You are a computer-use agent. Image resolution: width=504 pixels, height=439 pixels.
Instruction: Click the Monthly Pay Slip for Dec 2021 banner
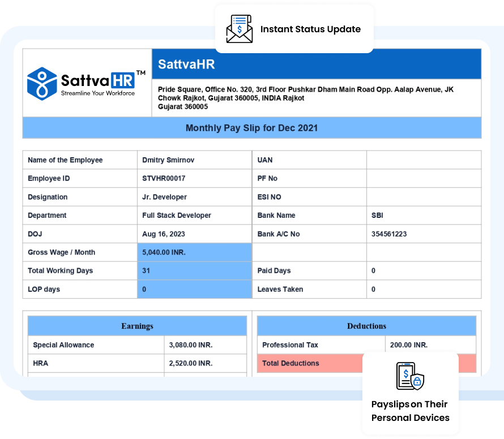pos(251,128)
